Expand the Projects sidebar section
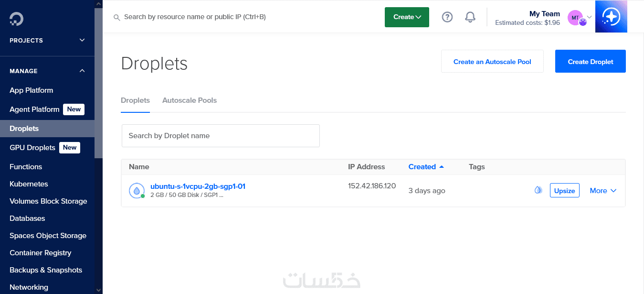The height and width of the screenshot is (294, 644). tap(82, 40)
